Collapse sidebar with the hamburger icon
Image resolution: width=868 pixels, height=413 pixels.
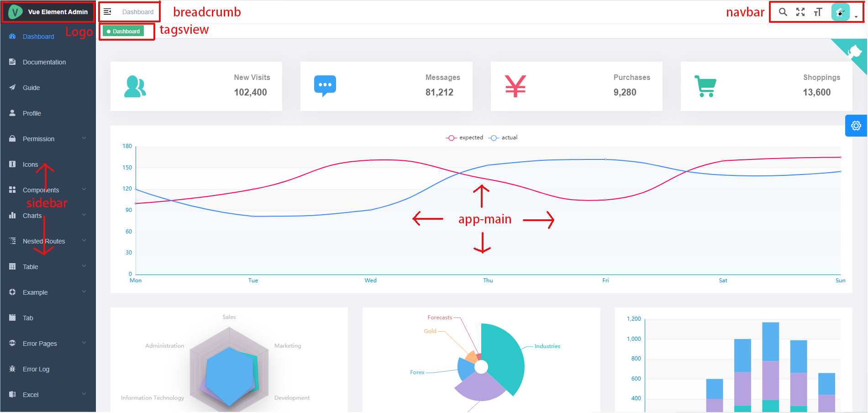107,11
